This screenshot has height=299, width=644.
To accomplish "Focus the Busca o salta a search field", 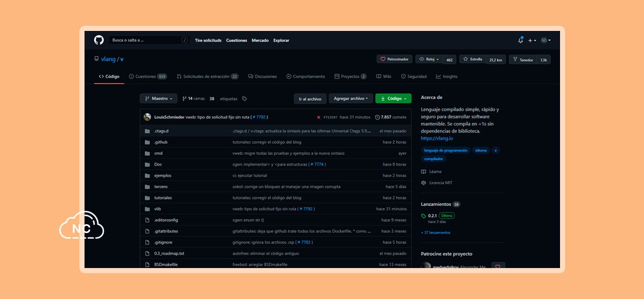I will [x=148, y=40].
